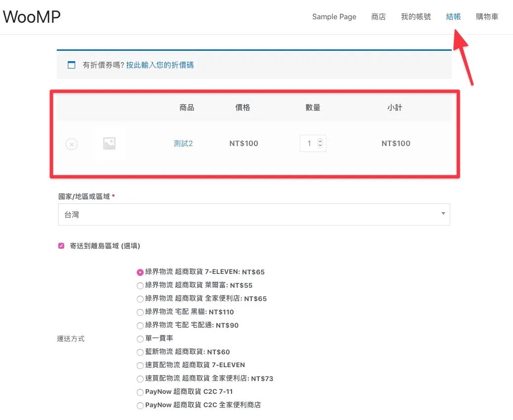Choose 單一費率 as shipping method
The image size is (513, 420).
pyautogui.click(x=140, y=338)
